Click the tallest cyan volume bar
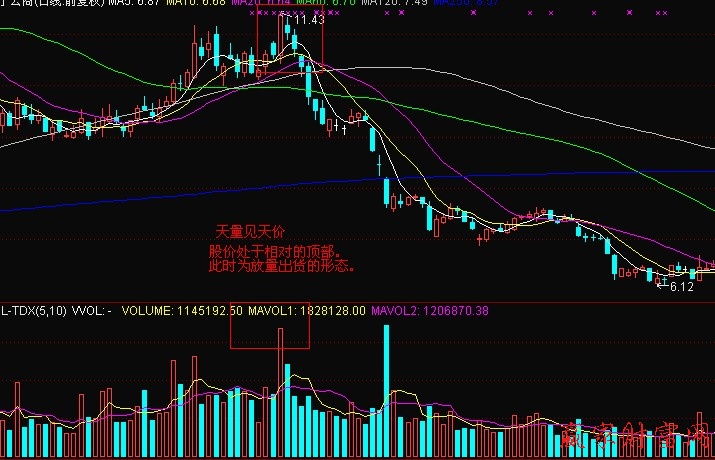Screen dimensions: 715x460 click(385, 390)
